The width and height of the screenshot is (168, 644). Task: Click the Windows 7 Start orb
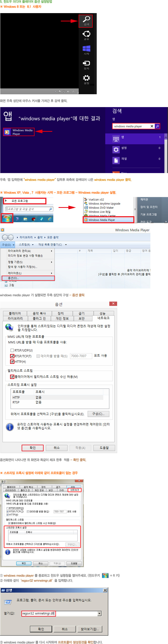pyautogui.click(x=7, y=218)
